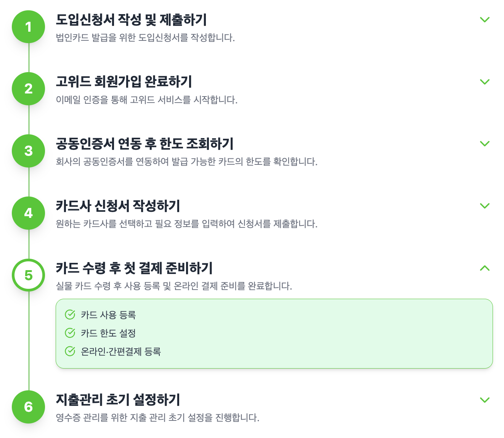Open the 고위드 회원가입 완료하기 heading
This screenshot has width=504, height=438.
(x=124, y=82)
